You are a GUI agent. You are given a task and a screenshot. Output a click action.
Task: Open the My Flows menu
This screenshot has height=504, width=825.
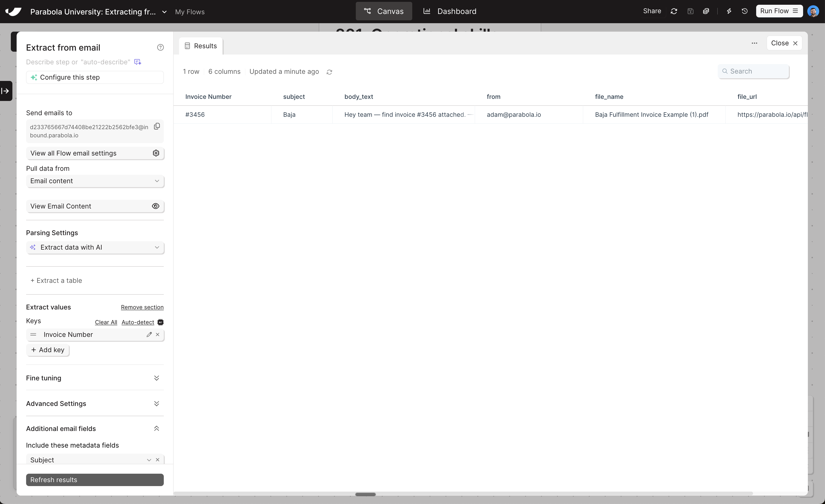(x=190, y=12)
